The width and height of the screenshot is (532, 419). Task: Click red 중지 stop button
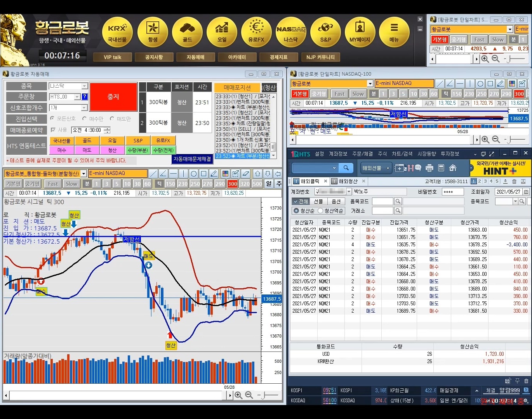tap(113, 97)
